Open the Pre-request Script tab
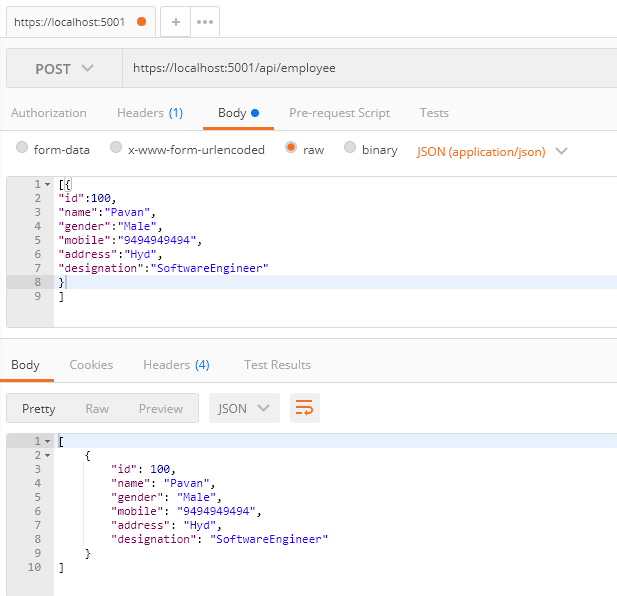The width and height of the screenshot is (617, 596). click(339, 113)
